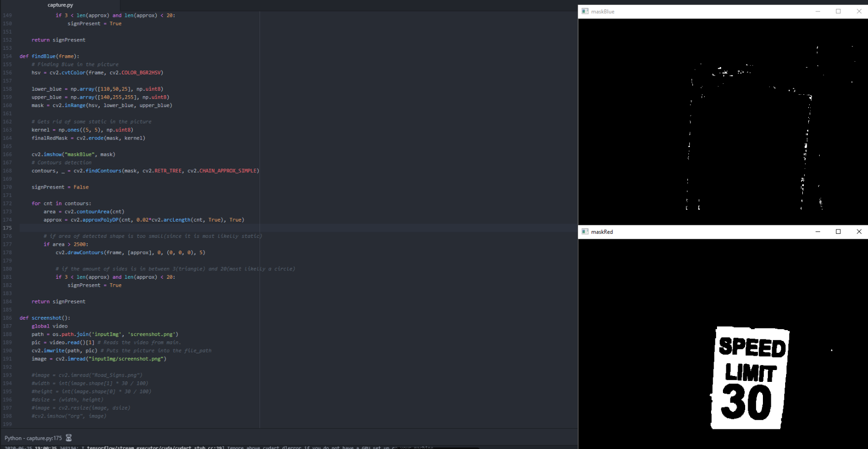Viewport: 868px width, 449px height.
Task: Click the 'finalRedMask = cv2.erode' line
Action: (x=88, y=138)
